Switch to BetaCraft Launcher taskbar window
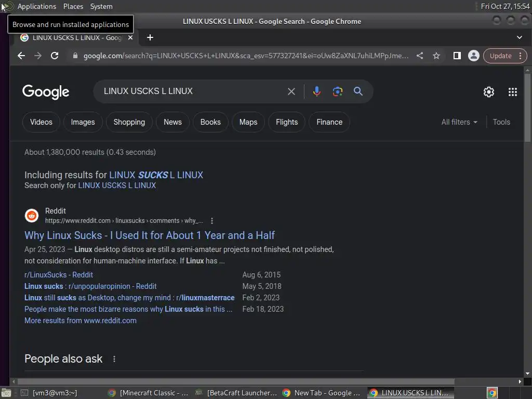 pyautogui.click(x=236, y=393)
